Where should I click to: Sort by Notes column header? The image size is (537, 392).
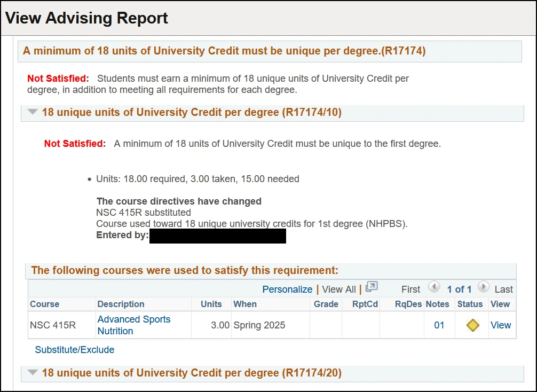[x=437, y=304]
